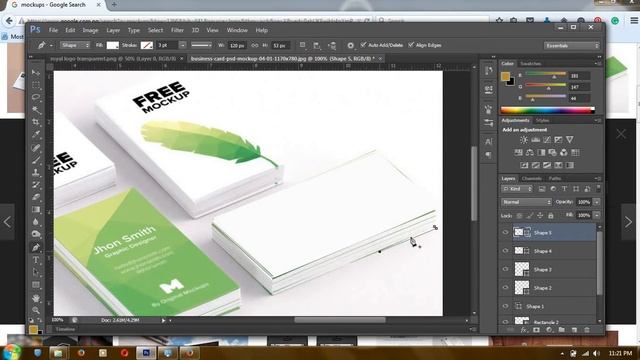The image size is (640, 360).
Task: Open the pen options gear
Action: pyautogui.click(x=350, y=45)
